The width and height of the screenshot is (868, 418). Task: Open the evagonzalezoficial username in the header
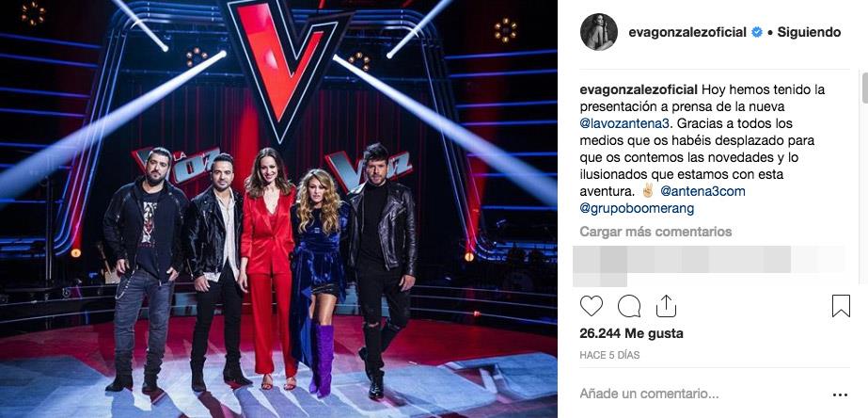click(x=687, y=33)
